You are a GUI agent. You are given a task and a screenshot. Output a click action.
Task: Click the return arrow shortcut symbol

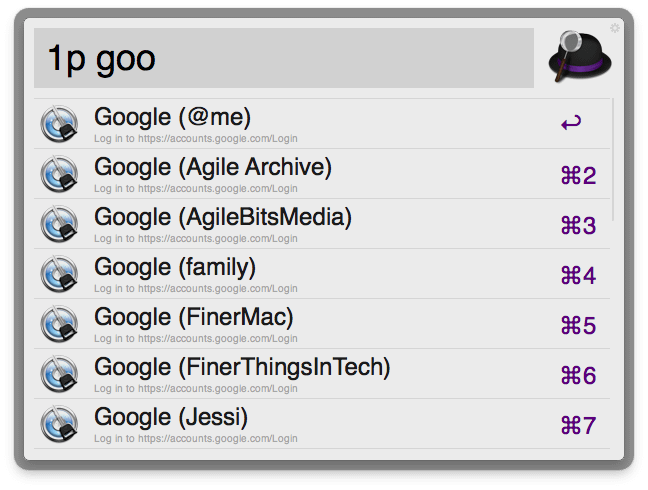pos(571,124)
